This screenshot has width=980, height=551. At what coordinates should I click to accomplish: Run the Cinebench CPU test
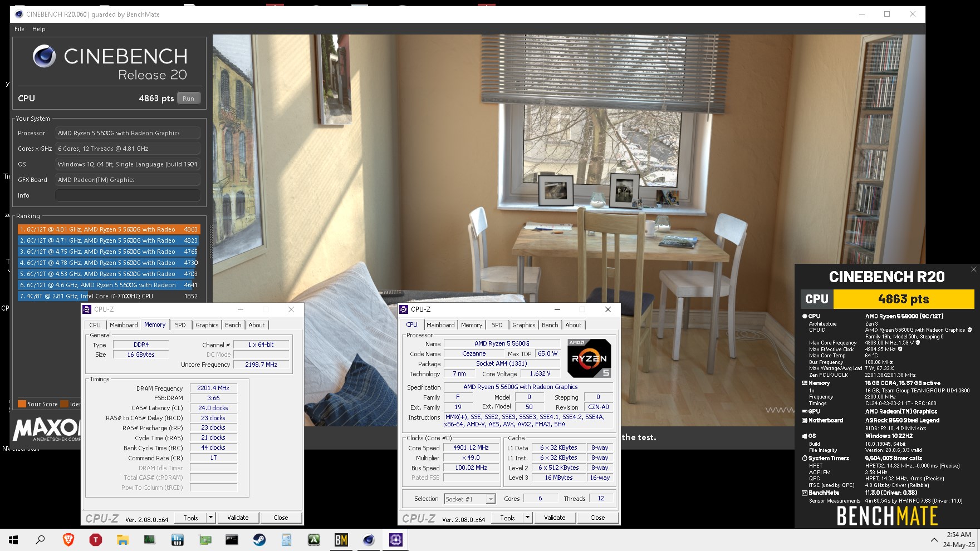188,99
